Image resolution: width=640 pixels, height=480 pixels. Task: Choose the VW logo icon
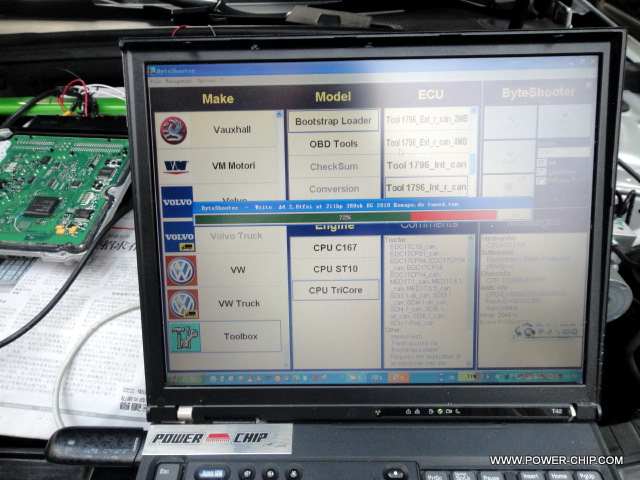(x=182, y=271)
